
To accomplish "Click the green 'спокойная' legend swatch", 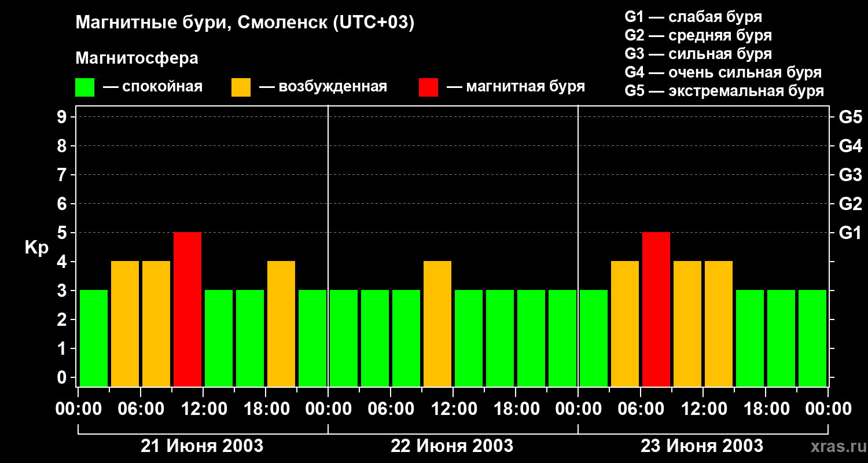I will click(85, 87).
